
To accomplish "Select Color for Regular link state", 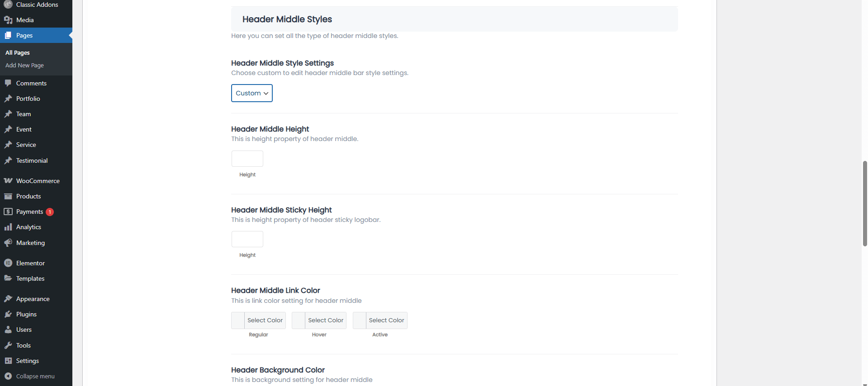I will coord(265,320).
